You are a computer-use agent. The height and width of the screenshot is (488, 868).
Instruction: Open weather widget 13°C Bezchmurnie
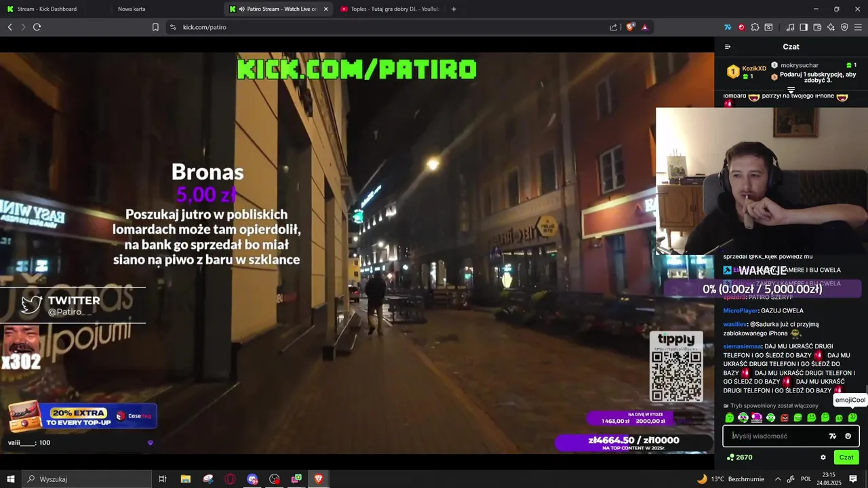(731, 479)
